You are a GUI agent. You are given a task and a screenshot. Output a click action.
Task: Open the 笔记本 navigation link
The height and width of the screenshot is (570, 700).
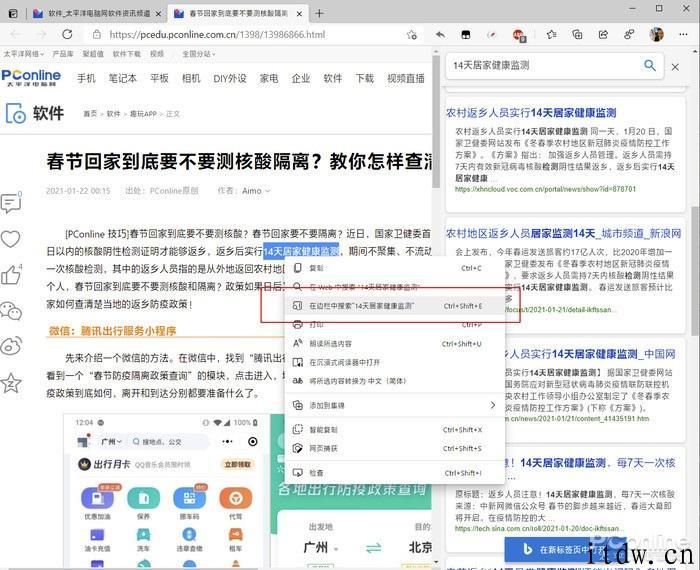click(x=123, y=79)
